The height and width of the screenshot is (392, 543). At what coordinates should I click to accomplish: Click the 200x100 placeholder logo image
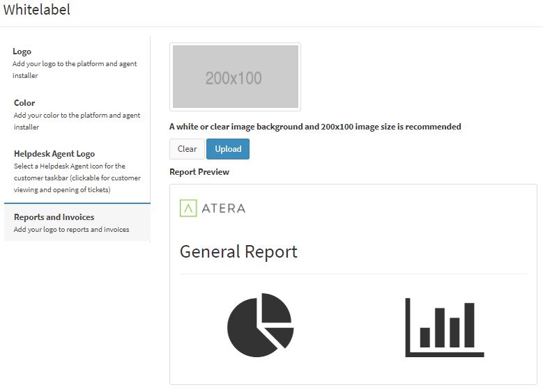point(235,77)
